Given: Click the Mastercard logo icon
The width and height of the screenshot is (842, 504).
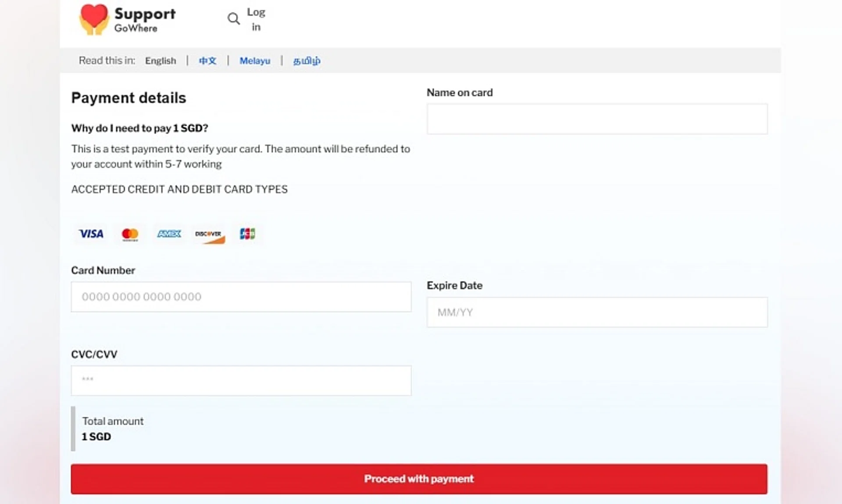Looking at the screenshot, I should [130, 234].
